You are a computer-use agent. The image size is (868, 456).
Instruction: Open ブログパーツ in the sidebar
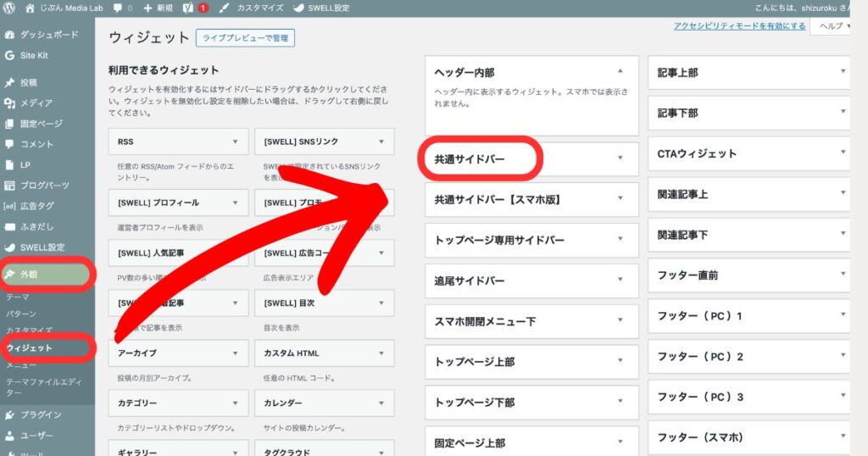click(x=44, y=186)
